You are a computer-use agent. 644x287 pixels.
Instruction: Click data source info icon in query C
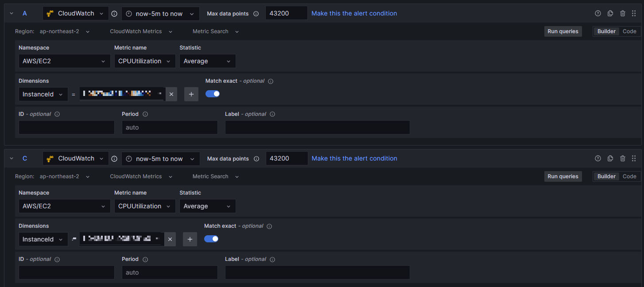[114, 159]
